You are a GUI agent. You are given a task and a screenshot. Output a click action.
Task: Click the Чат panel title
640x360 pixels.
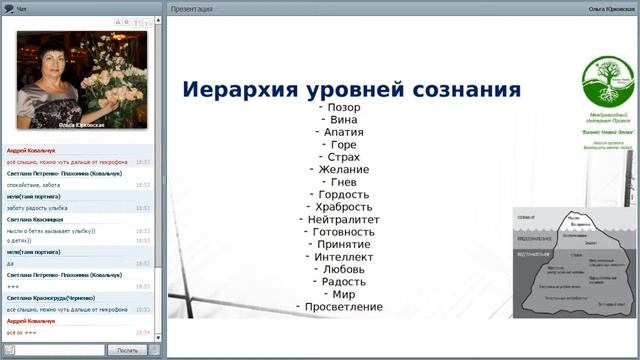pyautogui.click(x=22, y=9)
